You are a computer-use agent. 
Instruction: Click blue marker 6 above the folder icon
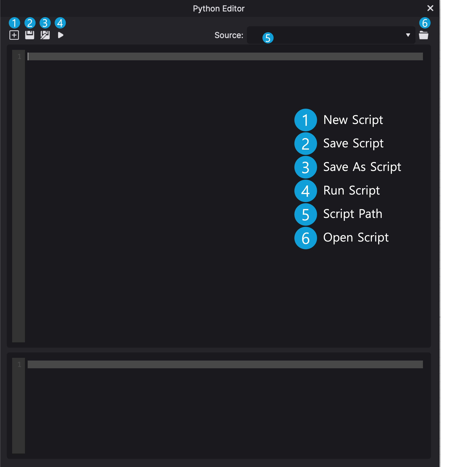pos(425,23)
